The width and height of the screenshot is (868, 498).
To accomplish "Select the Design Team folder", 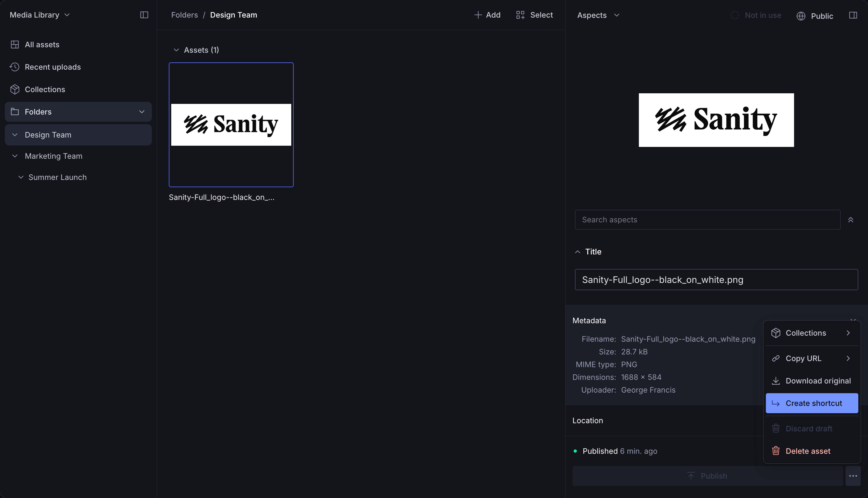I will pyautogui.click(x=78, y=135).
